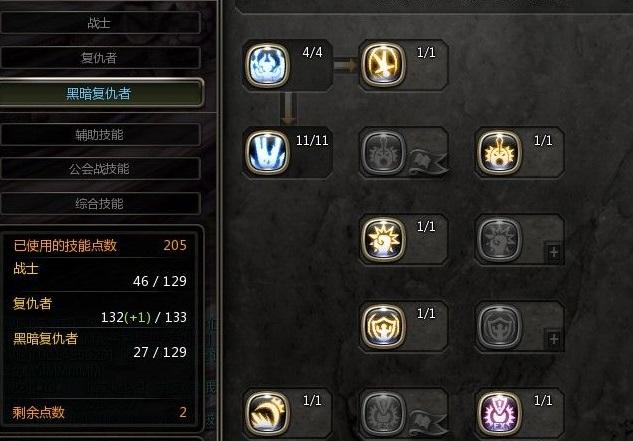Select the golden spiral burst skill icon

click(383, 239)
